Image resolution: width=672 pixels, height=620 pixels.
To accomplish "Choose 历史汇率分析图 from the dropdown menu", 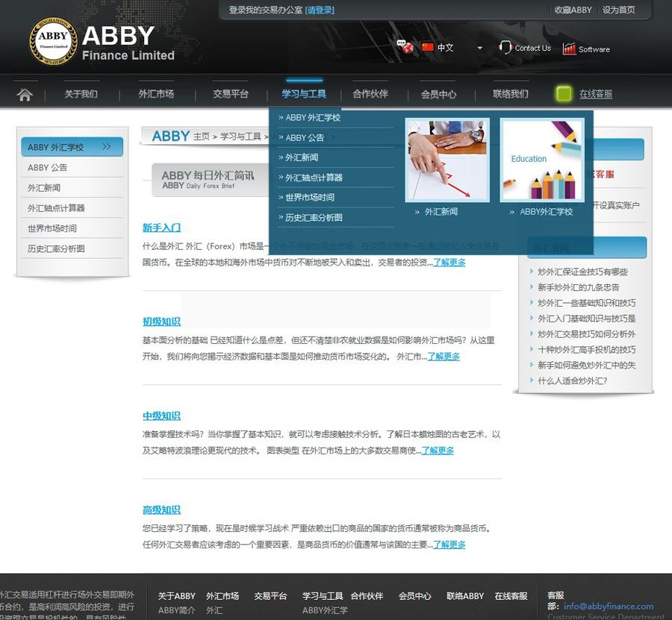I will pos(314,218).
